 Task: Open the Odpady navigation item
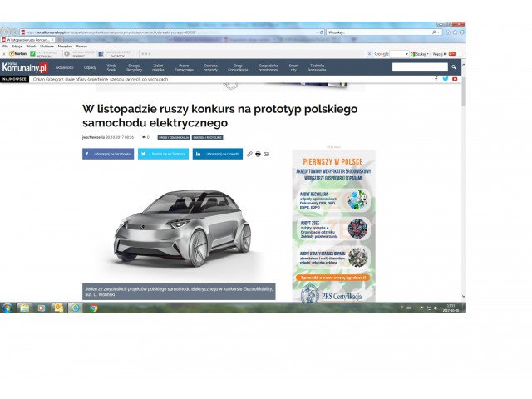(90, 67)
